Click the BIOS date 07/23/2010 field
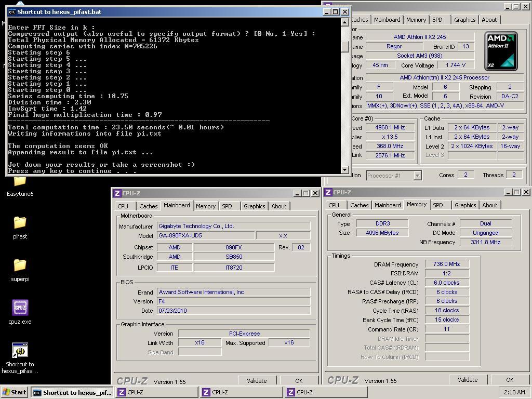Screen dimensions: 532x399 coord(233,311)
